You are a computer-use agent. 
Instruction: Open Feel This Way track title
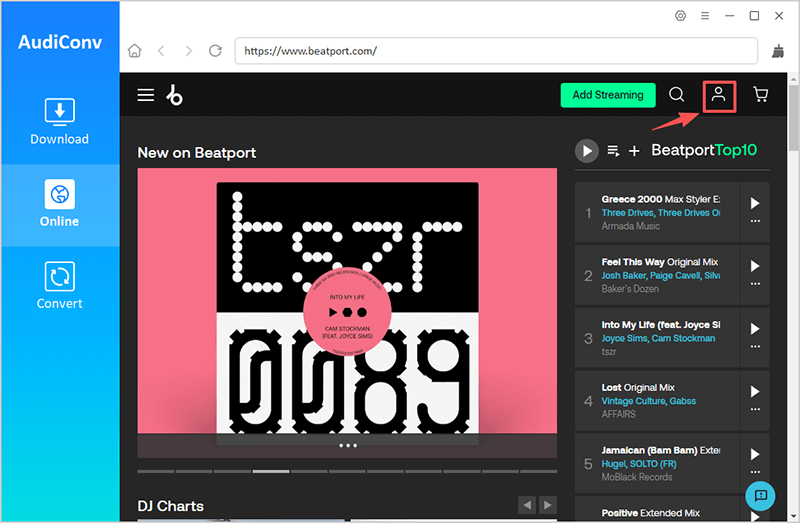click(660, 262)
